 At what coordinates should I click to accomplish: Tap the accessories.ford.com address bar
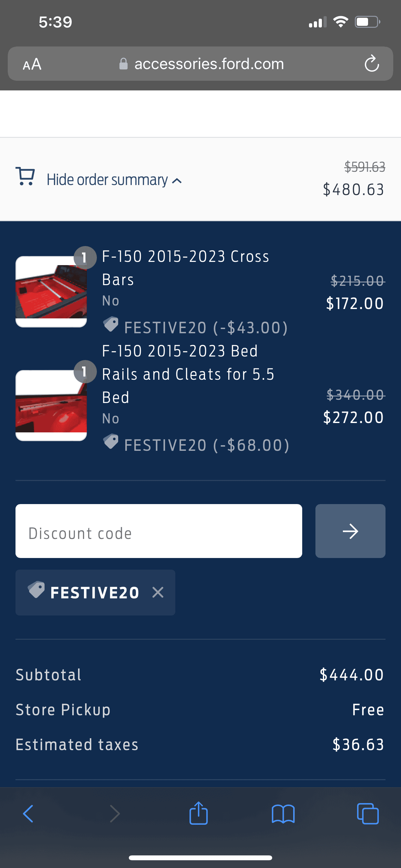pos(209,64)
